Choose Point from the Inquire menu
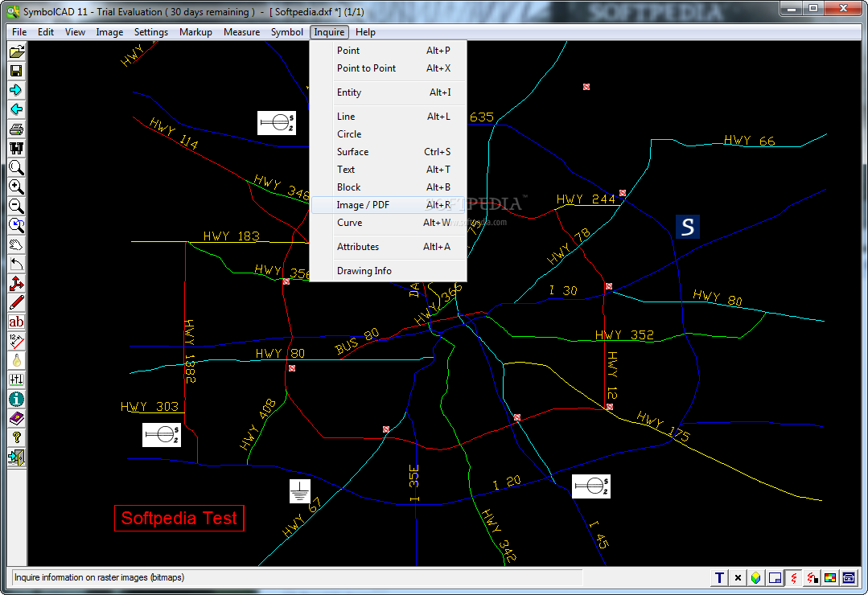The width and height of the screenshot is (868, 595). (x=389, y=51)
